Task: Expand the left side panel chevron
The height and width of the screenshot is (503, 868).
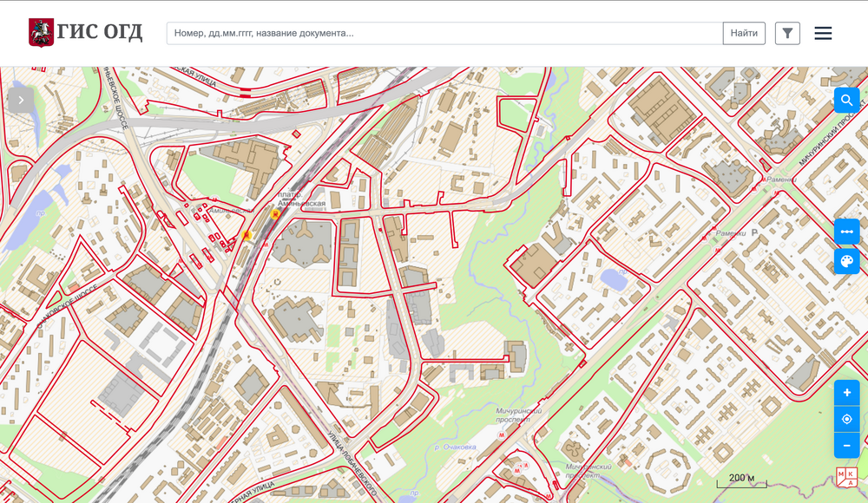Action: click(x=21, y=100)
